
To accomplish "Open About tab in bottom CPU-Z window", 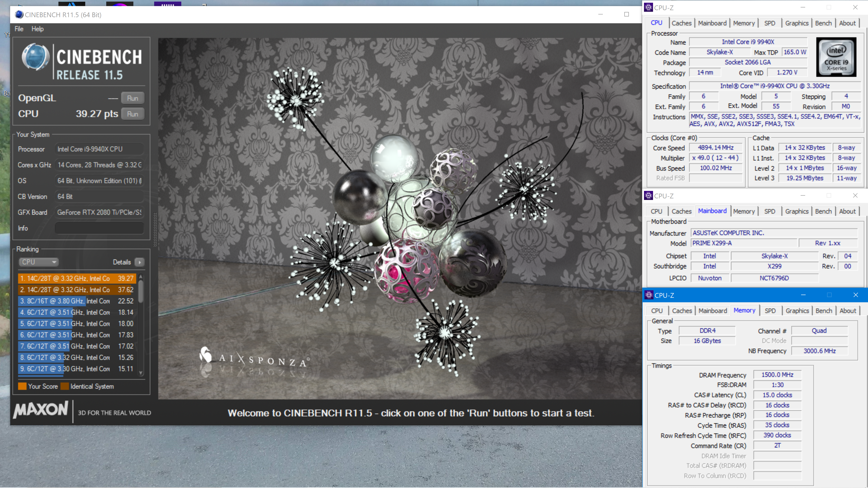I will point(848,310).
